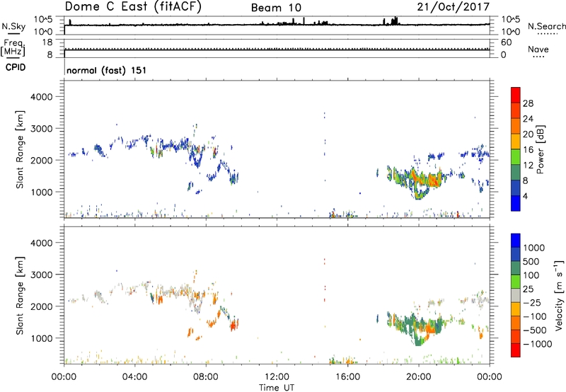Click the "12:00" time axis label
Image resolution: width=566 pixels, height=392 pixels.
point(277,377)
